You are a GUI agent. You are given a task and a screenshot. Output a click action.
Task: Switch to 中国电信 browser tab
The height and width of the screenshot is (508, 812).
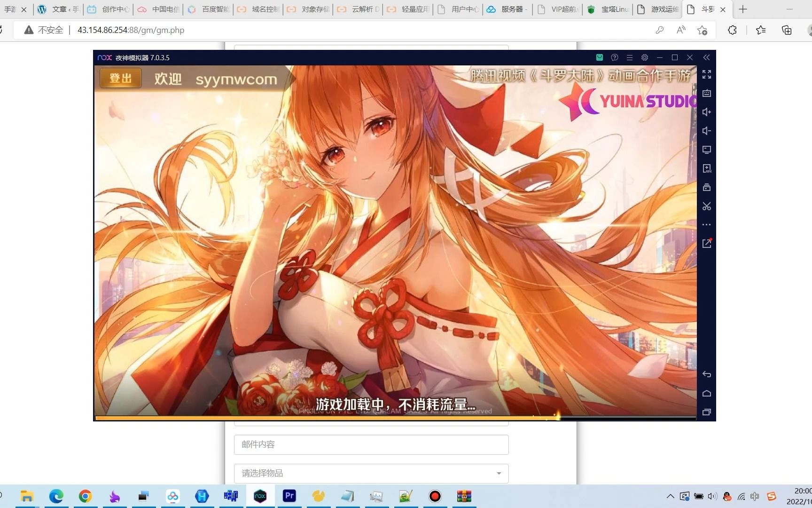click(x=158, y=9)
